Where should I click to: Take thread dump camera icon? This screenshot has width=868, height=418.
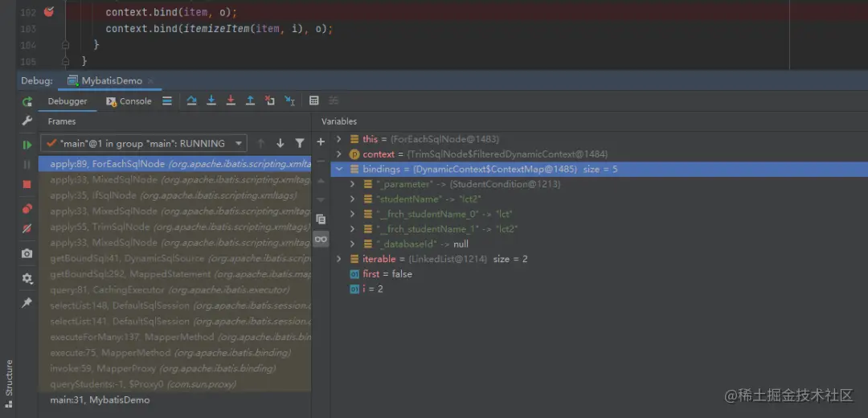click(27, 253)
